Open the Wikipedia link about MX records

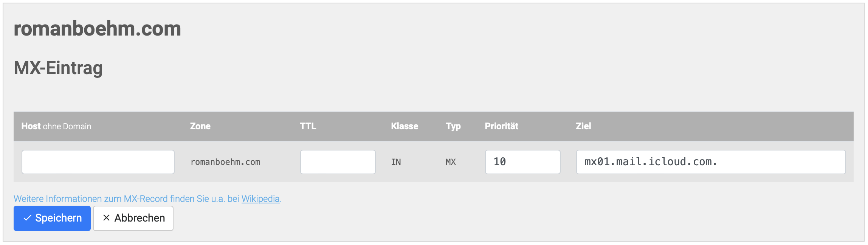pyautogui.click(x=261, y=198)
